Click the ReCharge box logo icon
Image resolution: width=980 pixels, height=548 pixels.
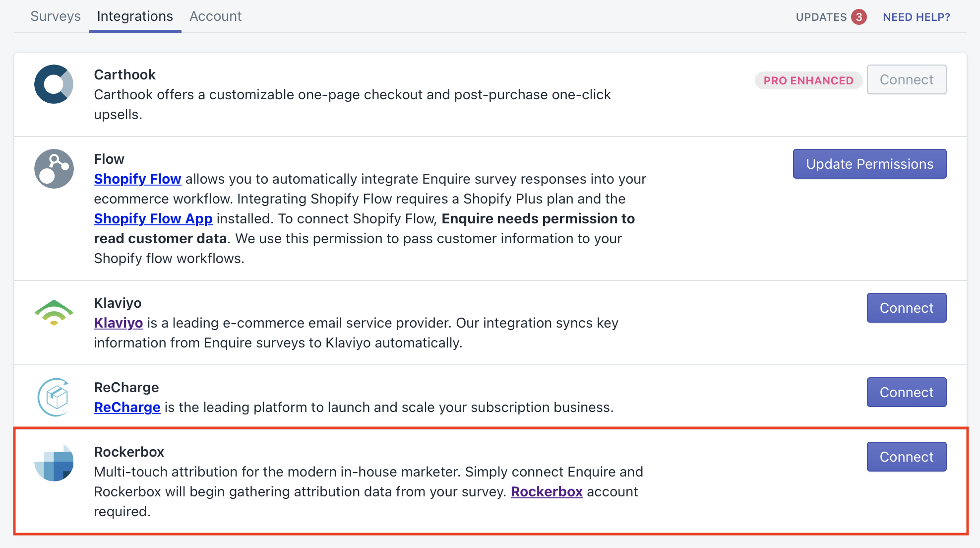pos(54,397)
